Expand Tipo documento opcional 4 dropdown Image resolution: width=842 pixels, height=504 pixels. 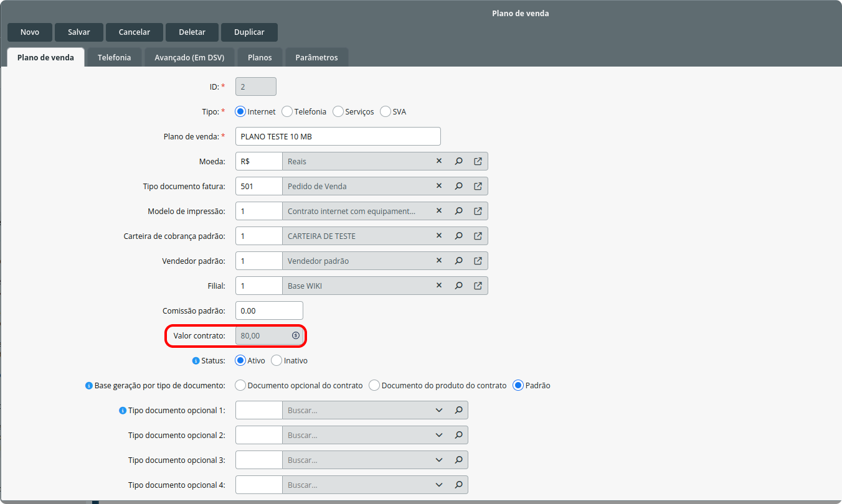(x=439, y=485)
